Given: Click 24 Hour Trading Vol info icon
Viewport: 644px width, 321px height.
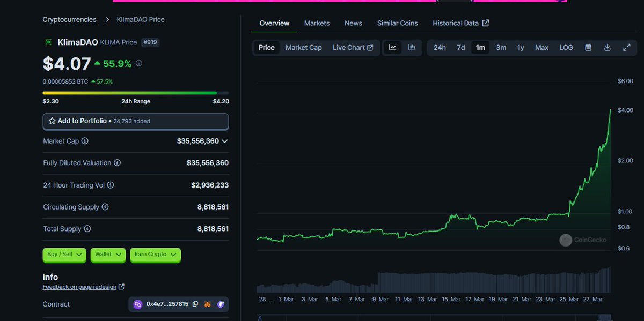Looking at the screenshot, I should click(x=111, y=185).
